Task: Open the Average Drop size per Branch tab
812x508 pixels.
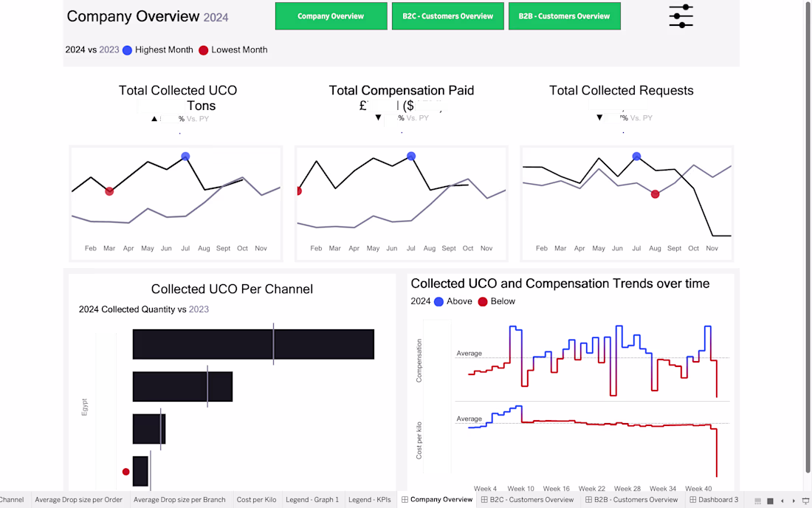Action: tap(179, 500)
